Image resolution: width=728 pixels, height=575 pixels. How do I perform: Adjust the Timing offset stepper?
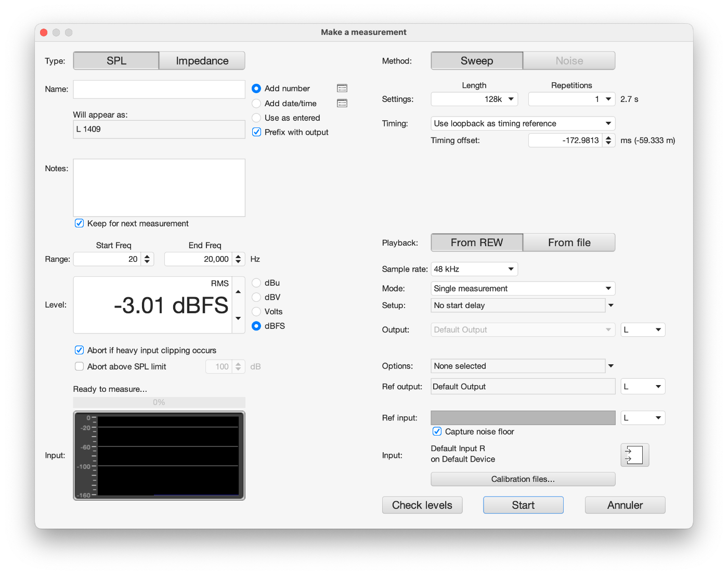608,140
